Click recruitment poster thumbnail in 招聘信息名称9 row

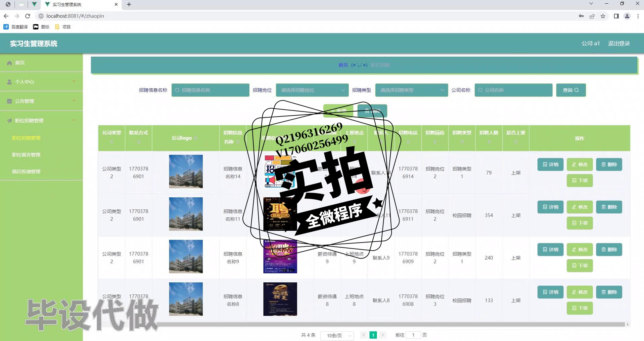[280, 257]
